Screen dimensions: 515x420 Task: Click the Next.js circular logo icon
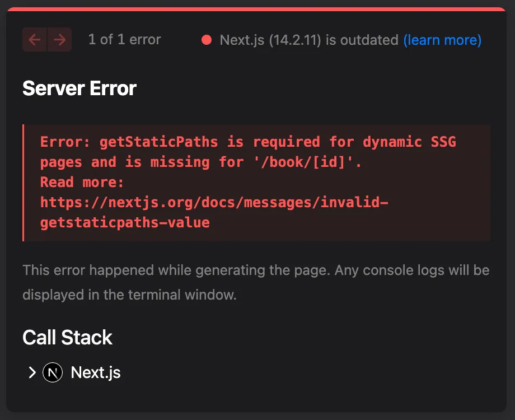(53, 372)
